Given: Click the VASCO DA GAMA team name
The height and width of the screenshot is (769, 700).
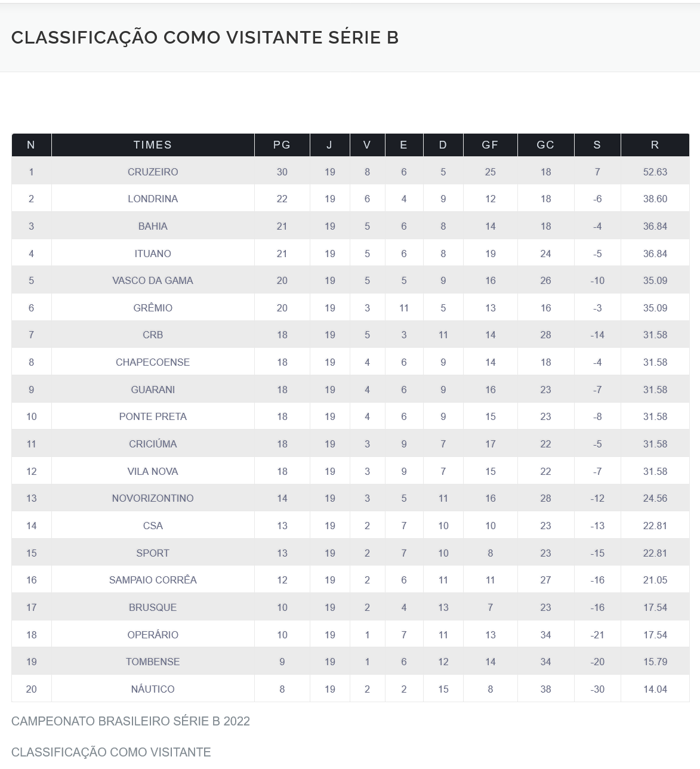Looking at the screenshot, I should [153, 280].
